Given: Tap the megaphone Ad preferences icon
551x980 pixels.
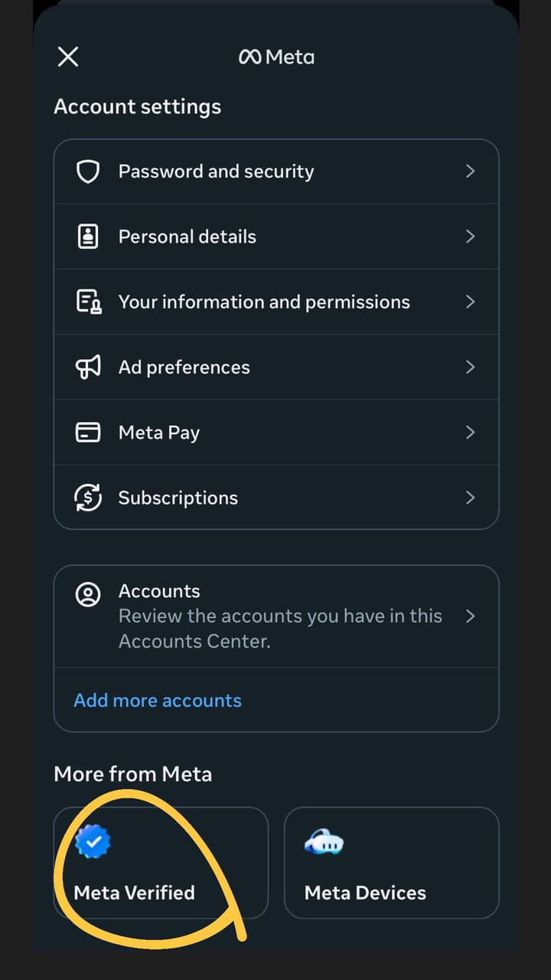Looking at the screenshot, I should [88, 367].
